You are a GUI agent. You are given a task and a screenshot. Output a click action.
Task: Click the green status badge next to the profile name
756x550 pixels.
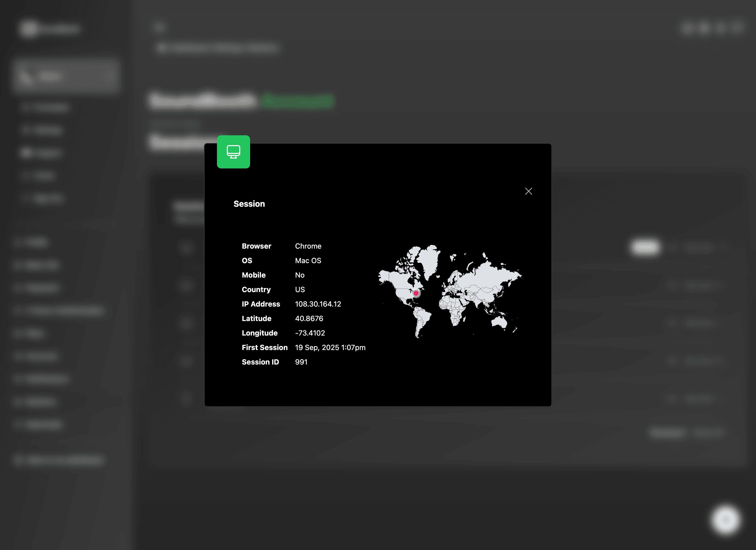(x=297, y=101)
